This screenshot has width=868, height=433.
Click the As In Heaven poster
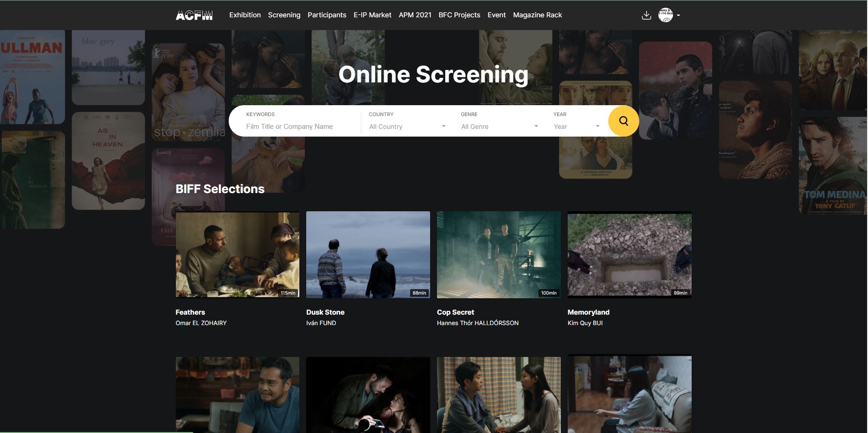tap(108, 161)
